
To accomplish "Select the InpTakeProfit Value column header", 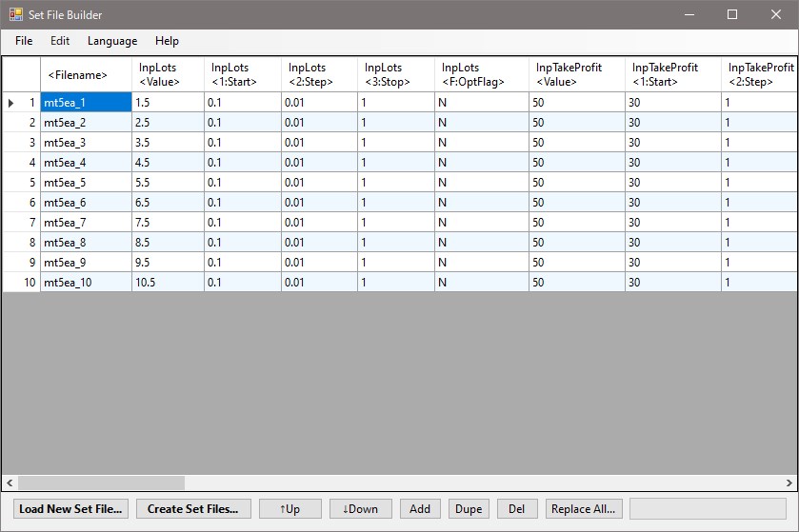I will 577,75.
